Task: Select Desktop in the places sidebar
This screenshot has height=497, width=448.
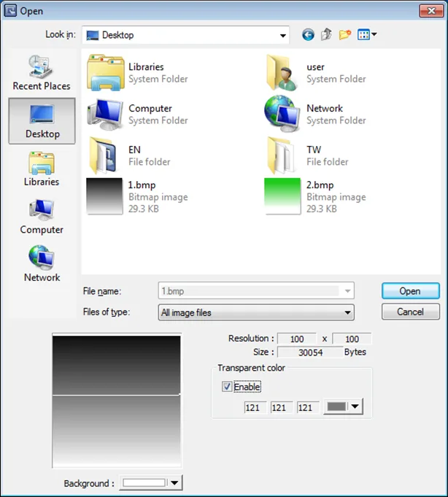Action: point(42,120)
